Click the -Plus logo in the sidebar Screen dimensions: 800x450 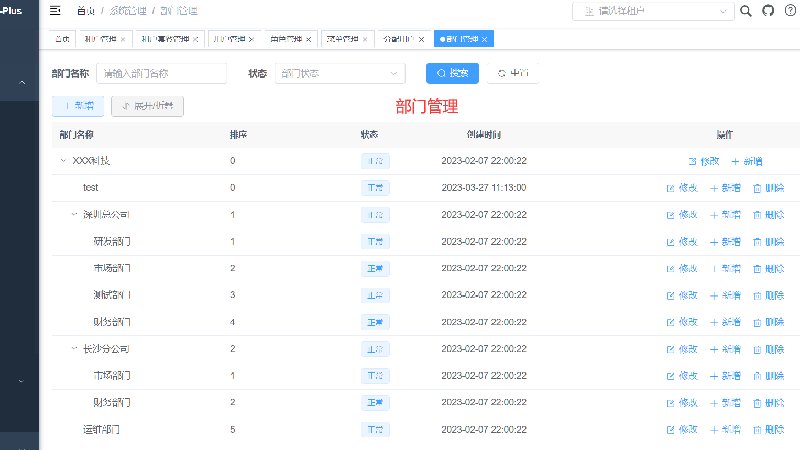[x=11, y=10]
